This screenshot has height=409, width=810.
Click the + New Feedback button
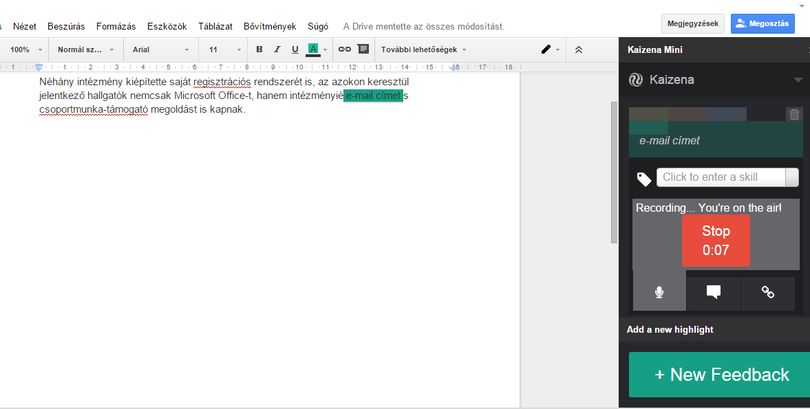tap(722, 374)
